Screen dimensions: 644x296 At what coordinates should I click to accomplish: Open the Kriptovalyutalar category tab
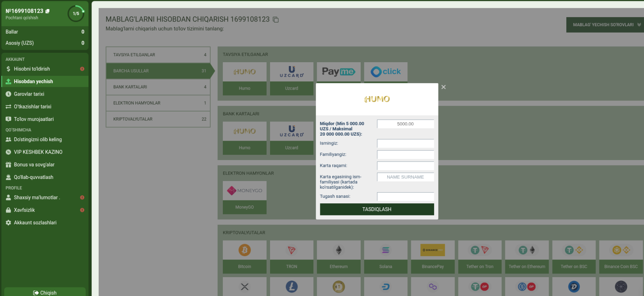point(158,119)
